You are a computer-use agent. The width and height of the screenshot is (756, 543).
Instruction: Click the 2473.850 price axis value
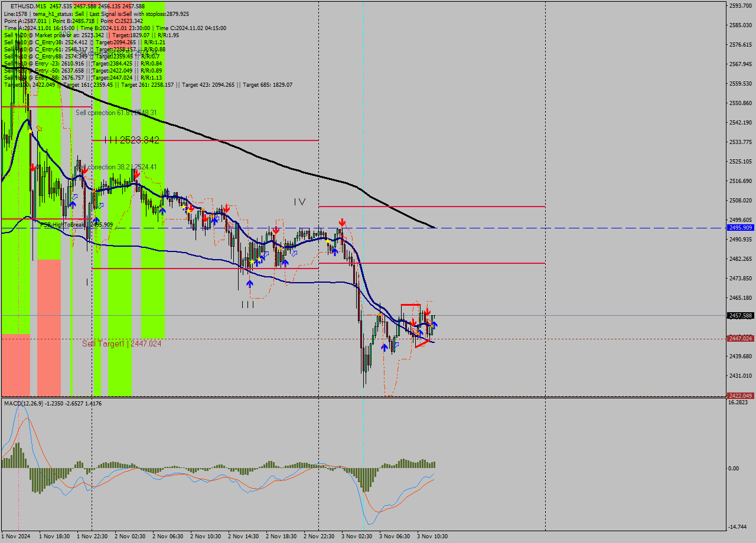pyautogui.click(x=741, y=279)
